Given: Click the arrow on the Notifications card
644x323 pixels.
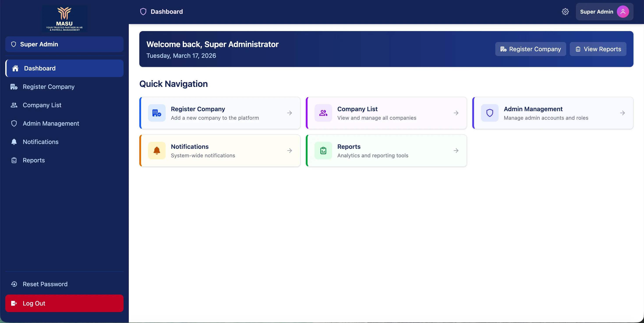Looking at the screenshot, I should (290, 151).
